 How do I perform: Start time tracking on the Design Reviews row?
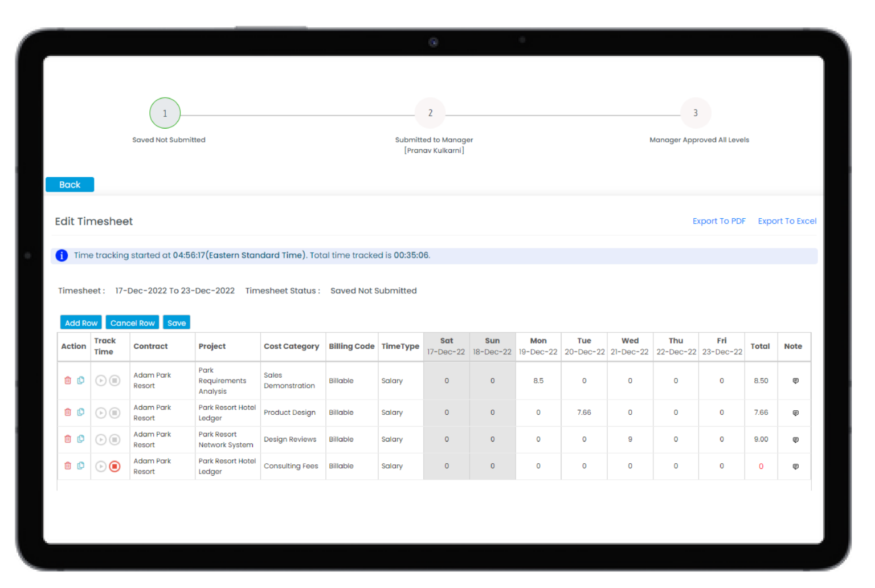coord(101,439)
